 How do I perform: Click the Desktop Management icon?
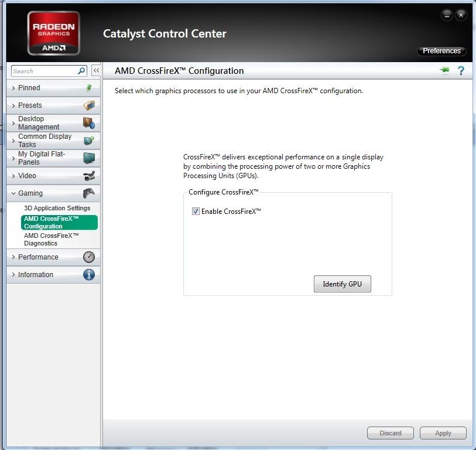89,123
